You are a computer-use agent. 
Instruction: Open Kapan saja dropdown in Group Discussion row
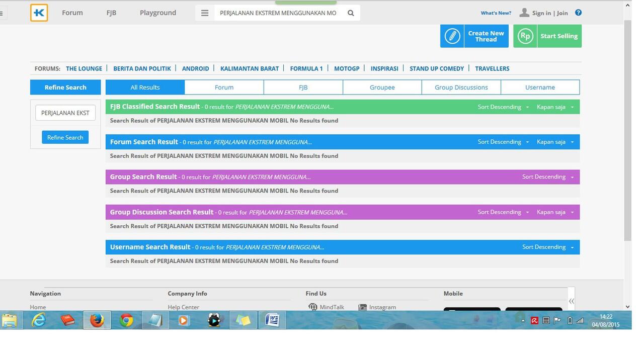pyautogui.click(x=555, y=212)
